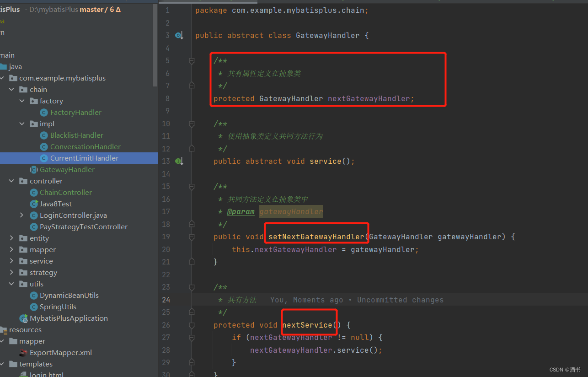Click the PayStrategyTestController class icon
Screen dimensions: 588x377
coord(33,227)
